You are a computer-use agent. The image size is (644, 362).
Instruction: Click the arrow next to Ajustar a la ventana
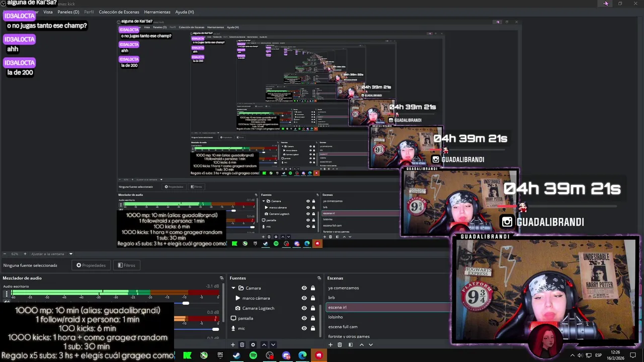coord(71,254)
